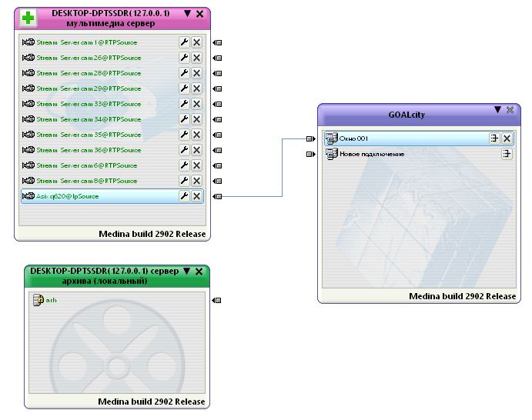Collapse the multimedia server panel with triangle
Viewport: 532px width, 420px height.
coord(187,14)
